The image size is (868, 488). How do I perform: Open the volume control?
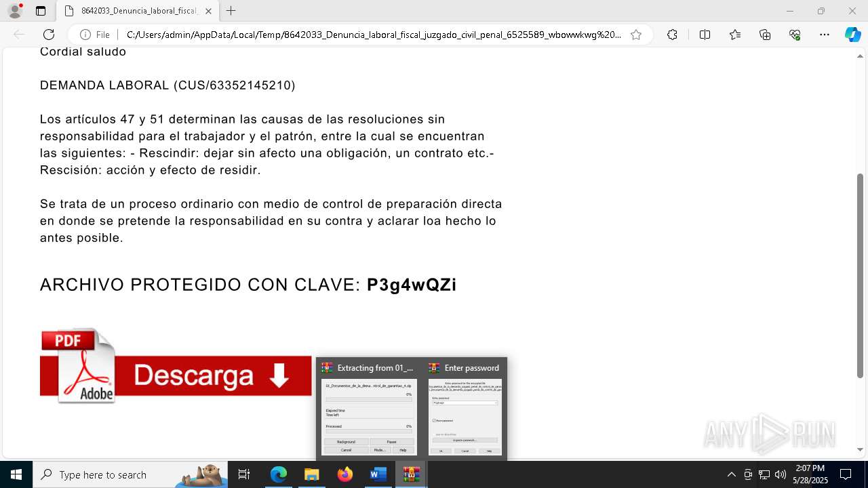pyautogui.click(x=781, y=474)
